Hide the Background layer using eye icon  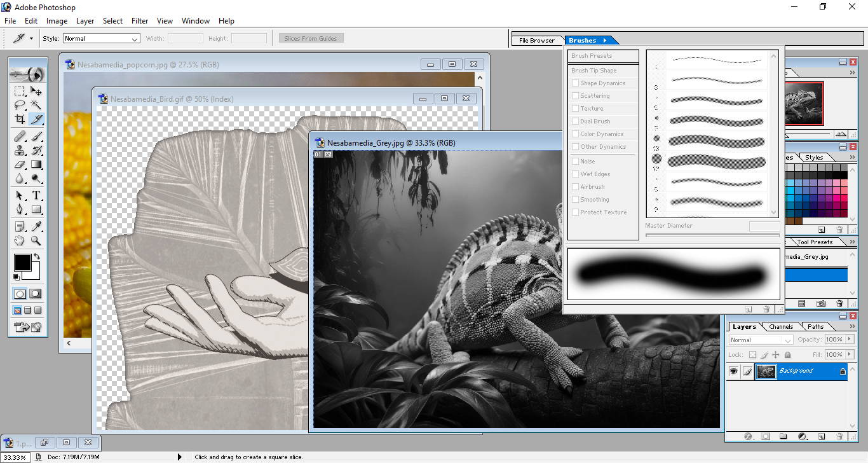[x=734, y=371]
